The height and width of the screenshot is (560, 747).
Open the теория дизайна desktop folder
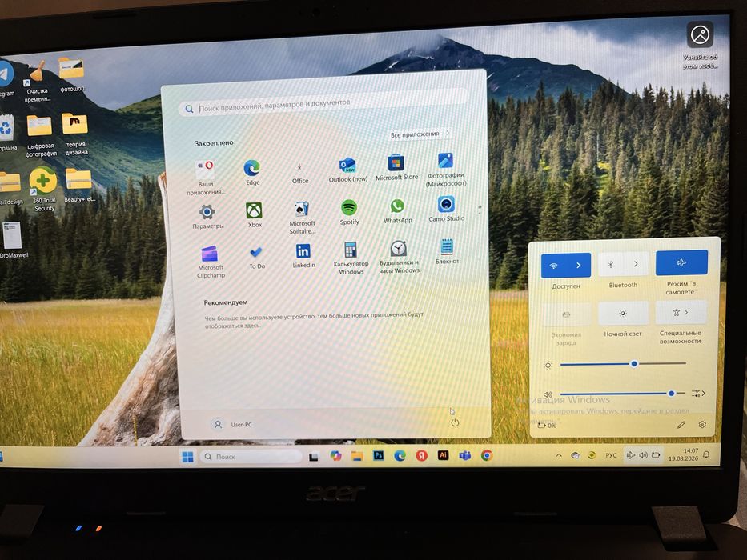click(x=75, y=134)
